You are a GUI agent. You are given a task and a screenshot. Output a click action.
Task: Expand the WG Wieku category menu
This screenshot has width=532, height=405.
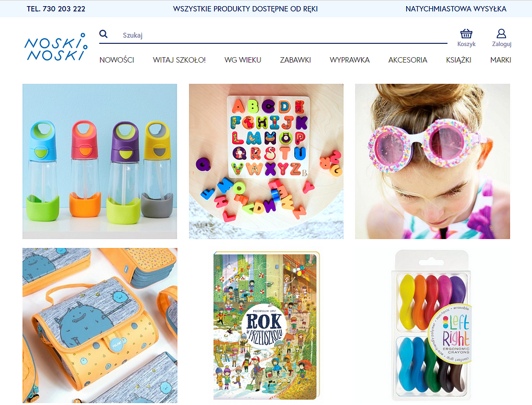[x=243, y=60]
